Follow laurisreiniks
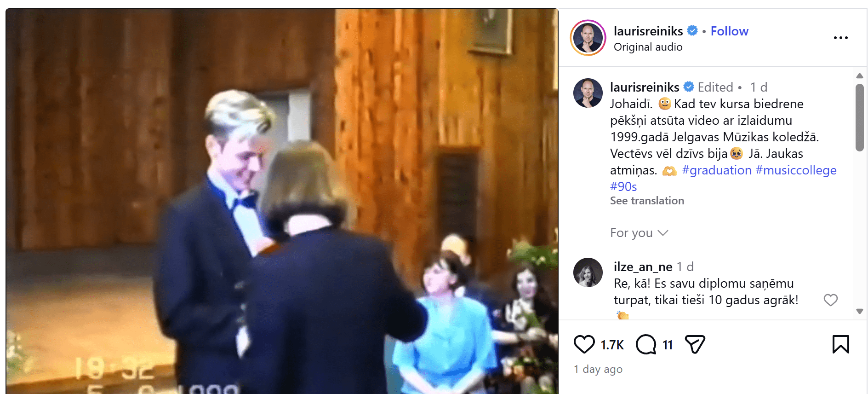868x394 pixels. 729,31
